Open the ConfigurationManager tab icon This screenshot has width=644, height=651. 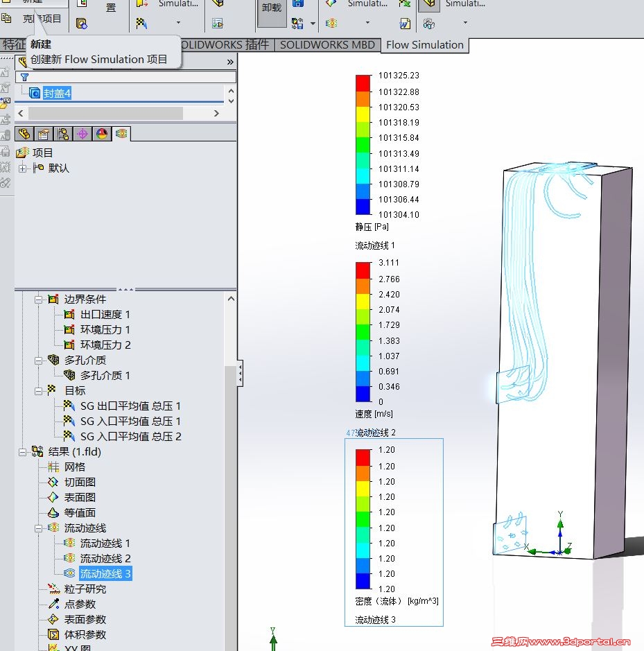pyautogui.click(x=63, y=134)
